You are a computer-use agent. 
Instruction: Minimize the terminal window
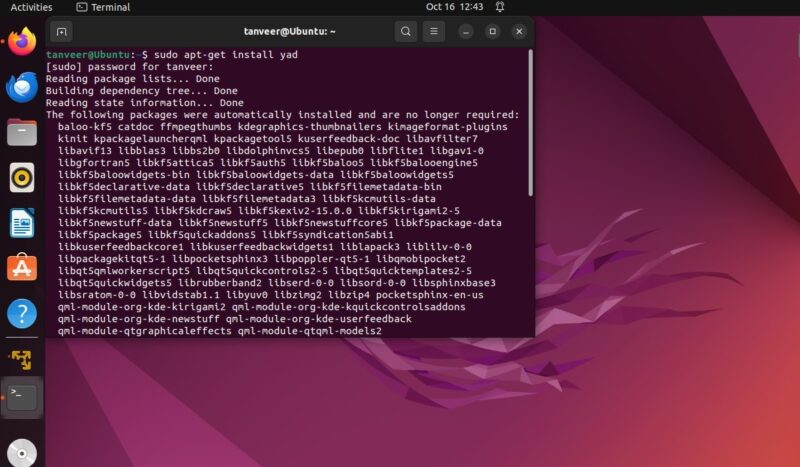[x=465, y=32]
